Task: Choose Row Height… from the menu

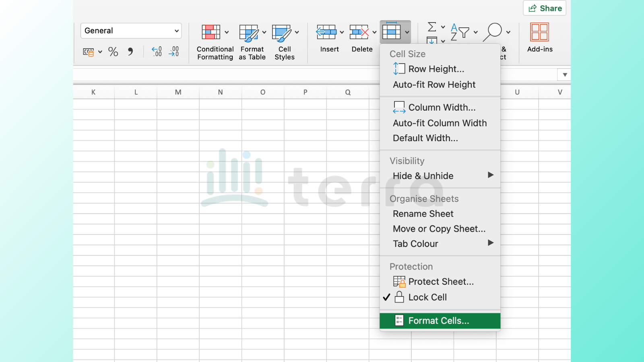Action: tap(440, 69)
